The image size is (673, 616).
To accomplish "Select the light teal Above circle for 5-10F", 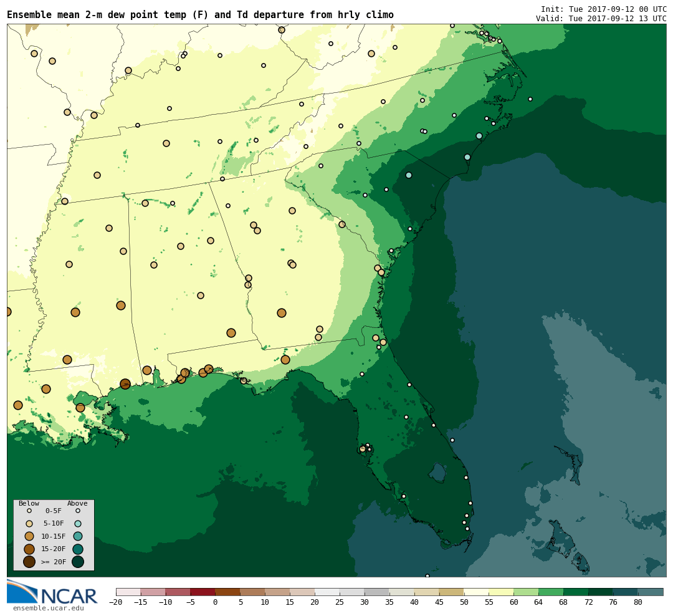I will (x=78, y=524).
